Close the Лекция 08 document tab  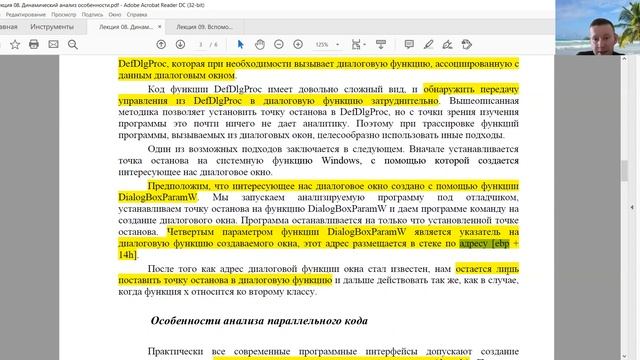pos(160,27)
